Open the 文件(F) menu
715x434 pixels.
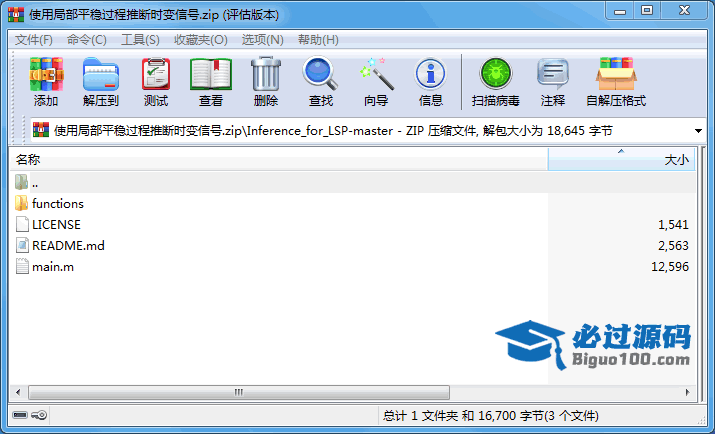(34, 40)
